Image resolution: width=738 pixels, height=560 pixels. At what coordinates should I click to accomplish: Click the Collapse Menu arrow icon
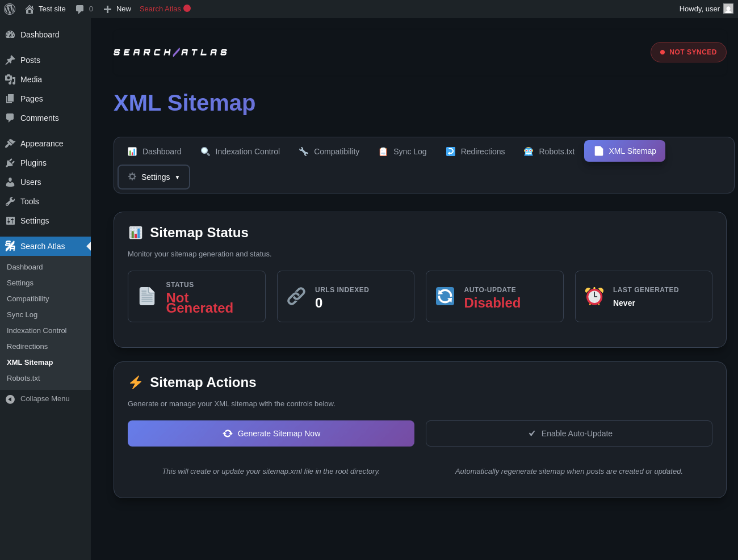coord(10,399)
